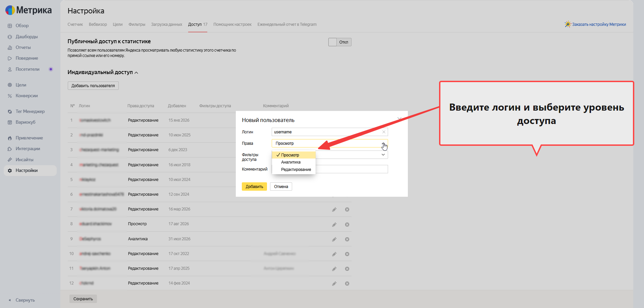
Task: Clear the Логин field text
Action: (384, 132)
